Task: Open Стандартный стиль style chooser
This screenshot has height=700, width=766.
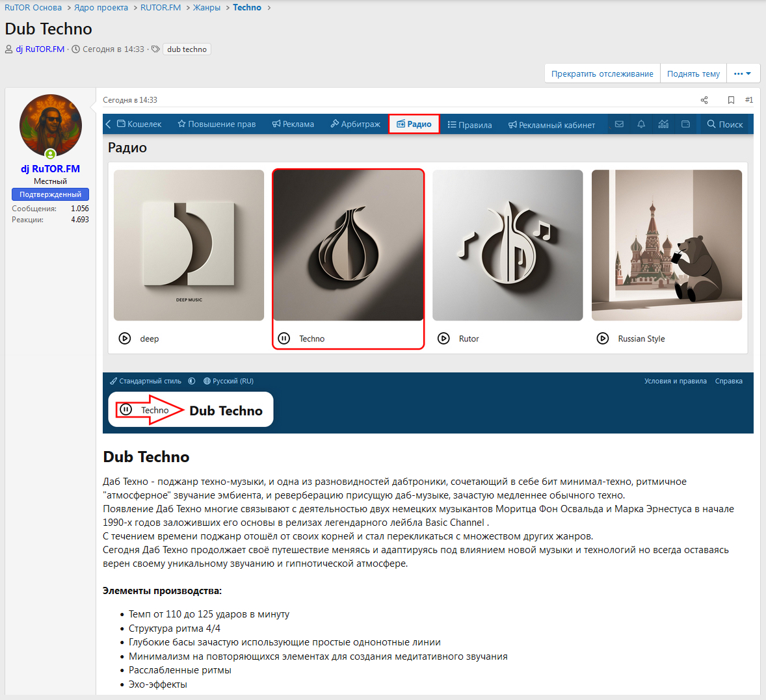Action: pos(146,382)
